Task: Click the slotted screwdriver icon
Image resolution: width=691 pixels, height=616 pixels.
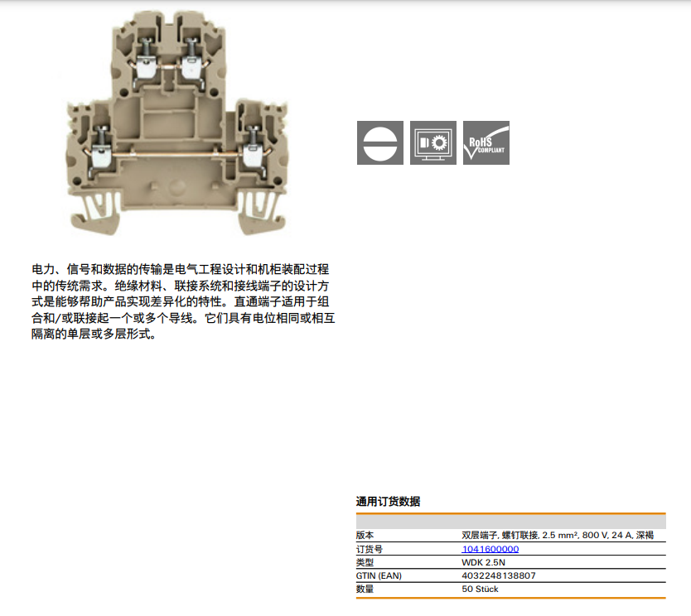Action: coord(379,142)
